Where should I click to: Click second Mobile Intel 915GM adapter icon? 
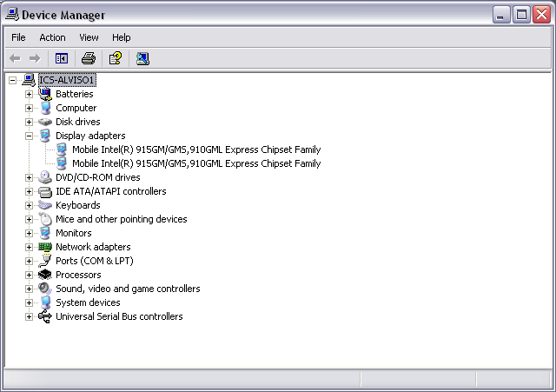pyautogui.click(x=62, y=163)
